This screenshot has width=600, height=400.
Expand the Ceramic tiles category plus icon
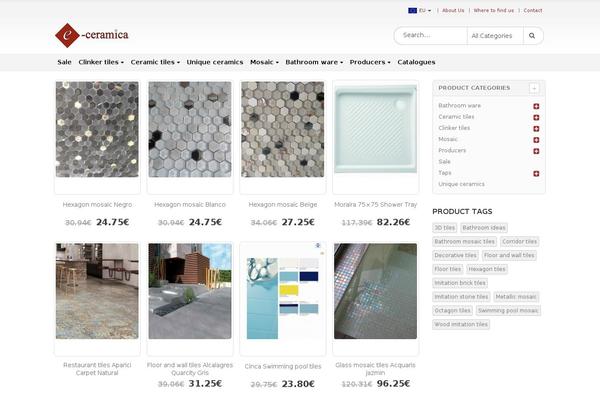(536, 117)
